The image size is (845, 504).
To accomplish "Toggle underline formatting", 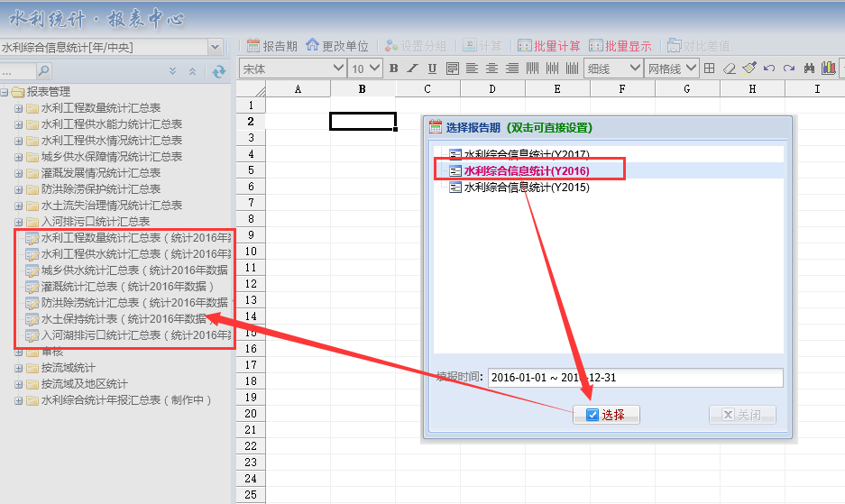I will [x=432, y=69].
